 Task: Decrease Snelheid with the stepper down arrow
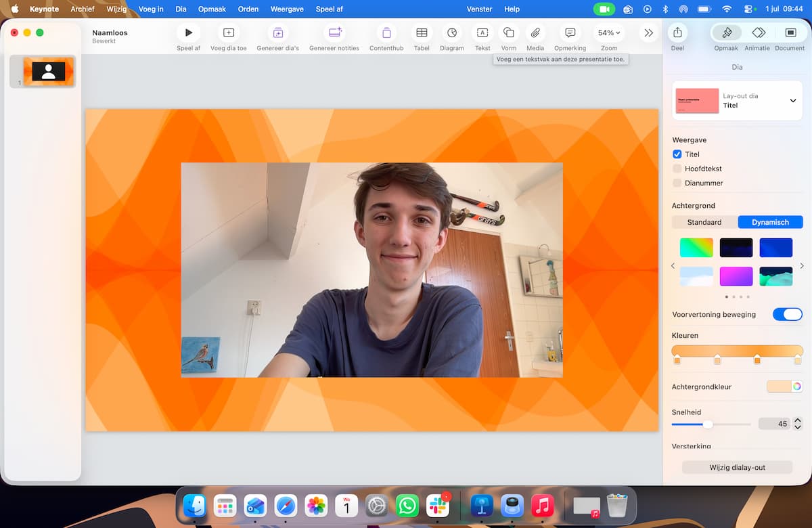[x=797, y=427]
